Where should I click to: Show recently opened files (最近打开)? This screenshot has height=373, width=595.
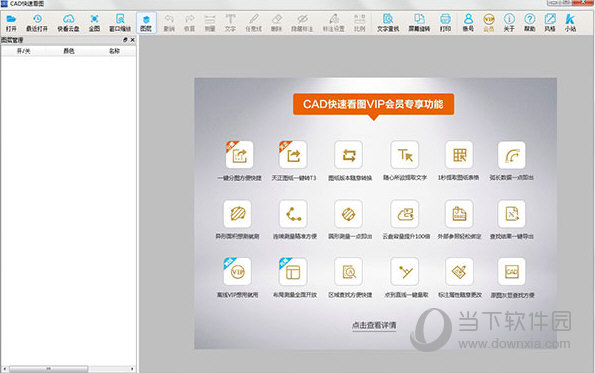[37, 23]
